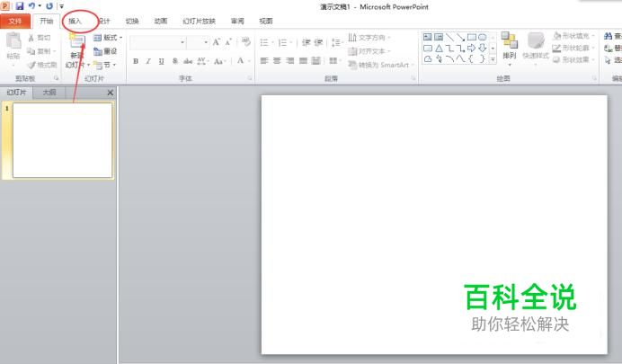This screenshot has height=364, width=622.
Task: Select the straight Line shape
Action: (x=449, y=37)
